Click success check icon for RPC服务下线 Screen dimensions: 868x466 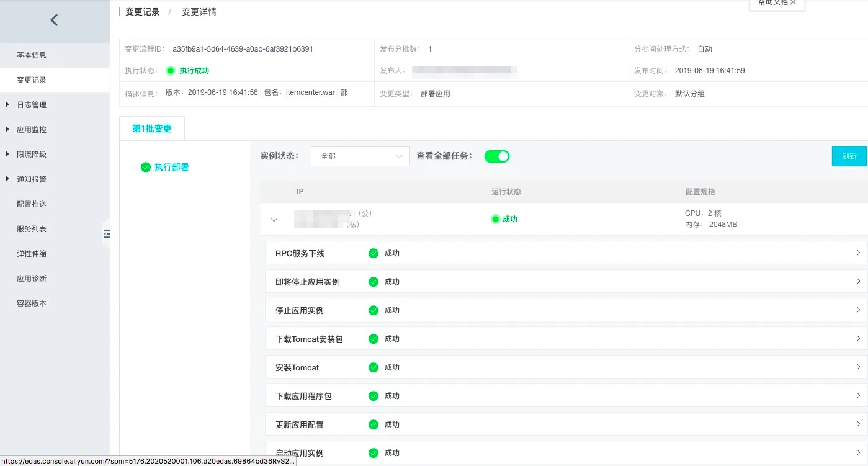[x=374, y=253]
